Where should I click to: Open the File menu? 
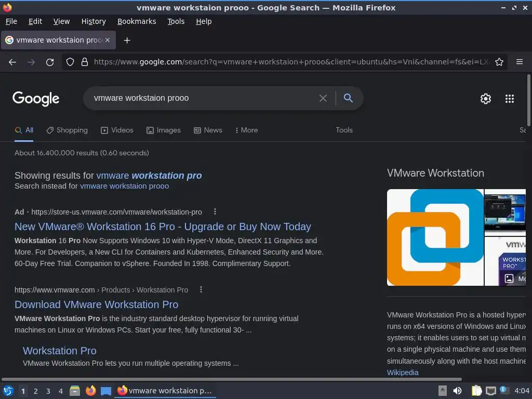pyautogui.click(x=11, y=21)
